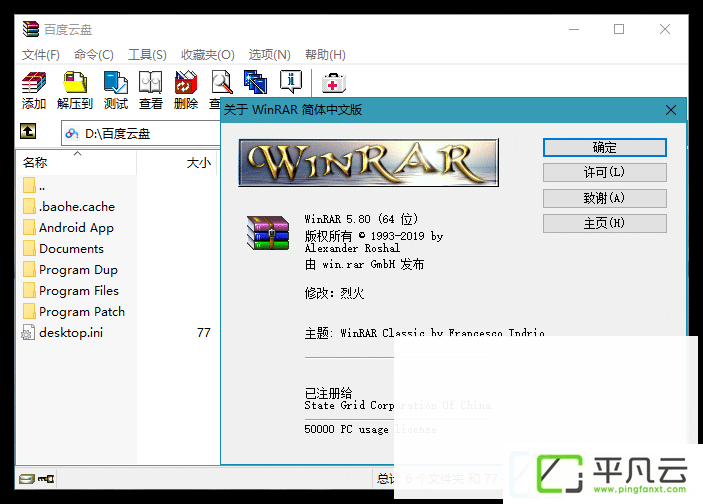Select the parent '..' folder icon
Viewport: 703px width, 504px height.
29,186
